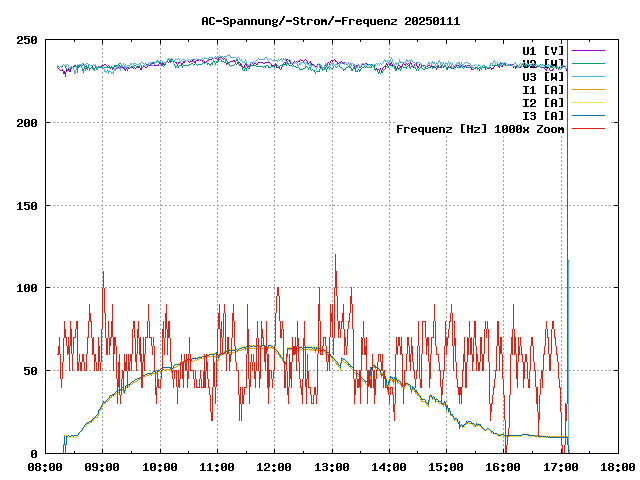
Task: Click the I1 [A] legend entry
Action: pyautogui.click(x=543, y=89)
